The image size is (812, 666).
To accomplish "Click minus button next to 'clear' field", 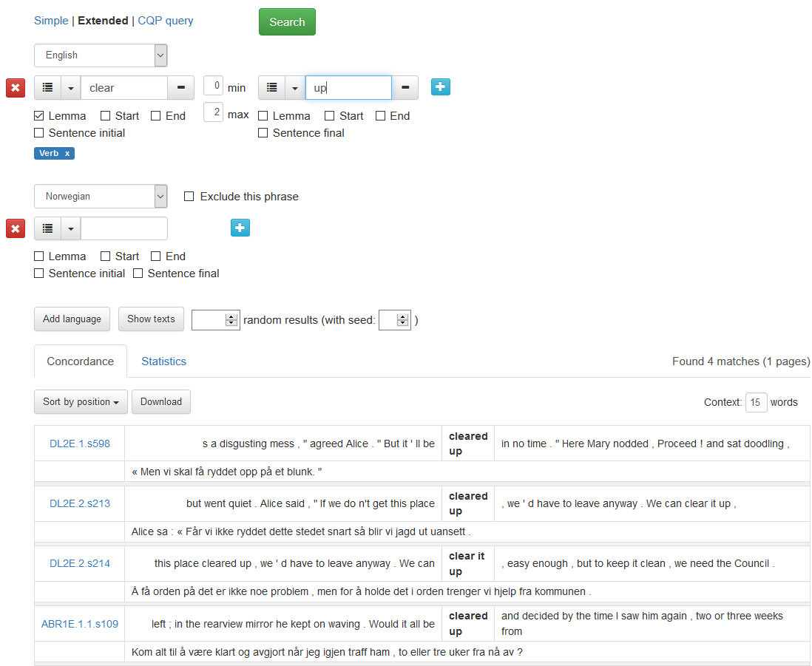I will 181,88.
